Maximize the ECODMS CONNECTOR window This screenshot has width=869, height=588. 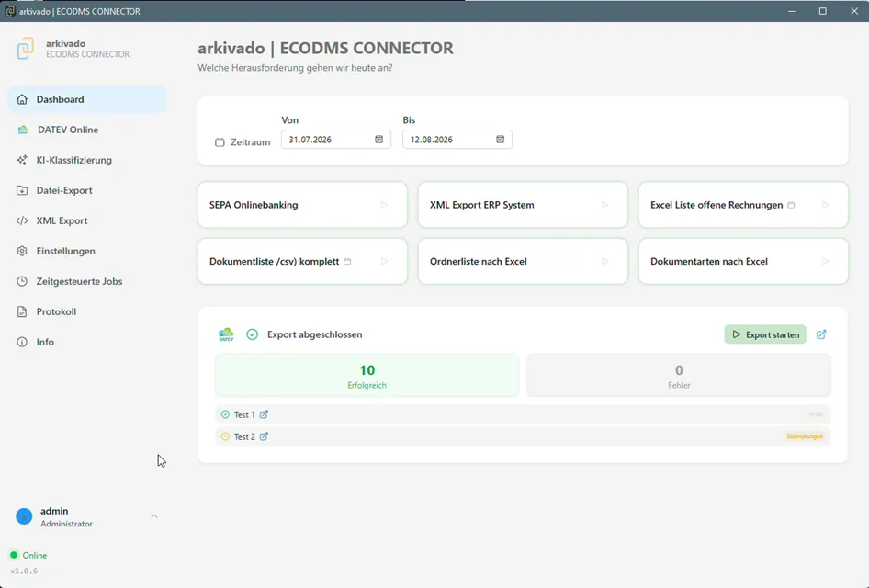(823, 11)
